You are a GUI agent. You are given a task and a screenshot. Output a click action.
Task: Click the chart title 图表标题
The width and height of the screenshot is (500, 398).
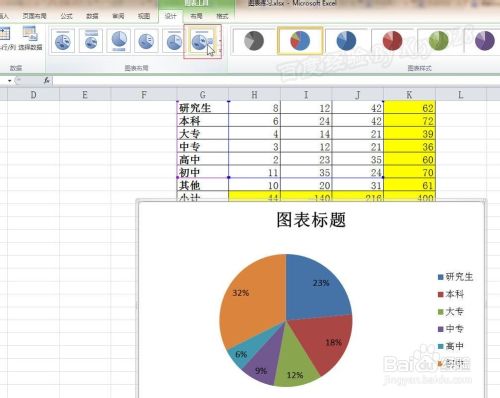click(x=311, y=220)
